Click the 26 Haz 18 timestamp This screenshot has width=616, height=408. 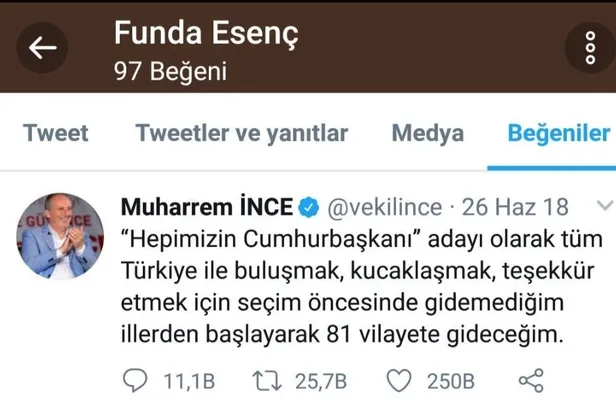click(x=514, y=207)
